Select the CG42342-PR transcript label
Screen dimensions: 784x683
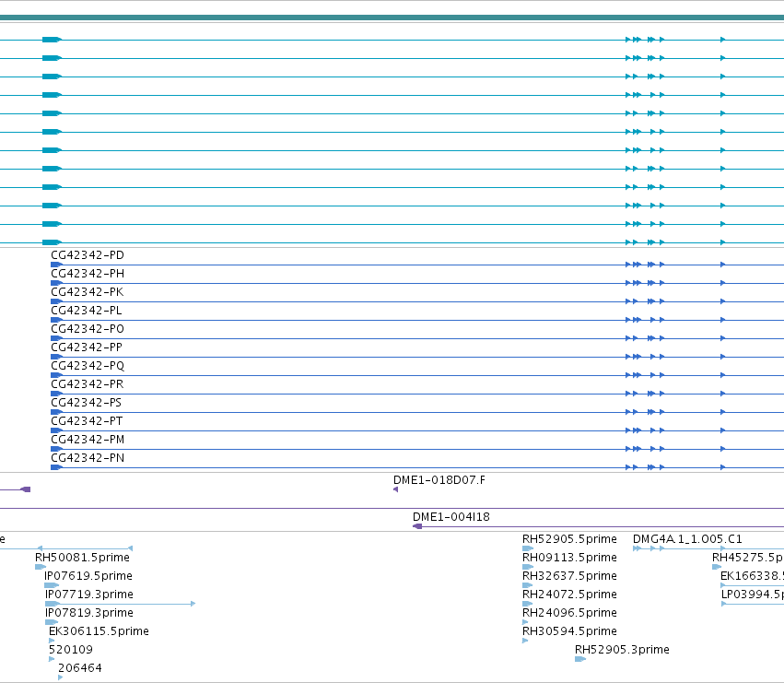[x=87, y=384]
